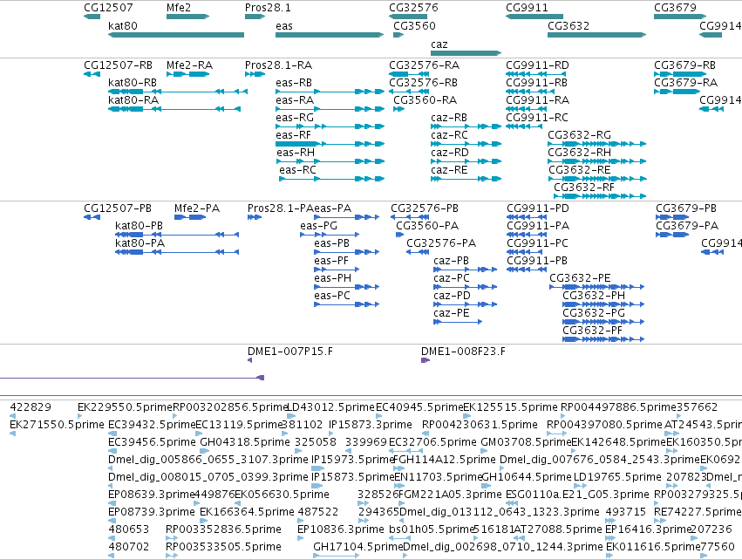Select the EK229550.5prime label
The image size is (742, 560).
point(125,407)
